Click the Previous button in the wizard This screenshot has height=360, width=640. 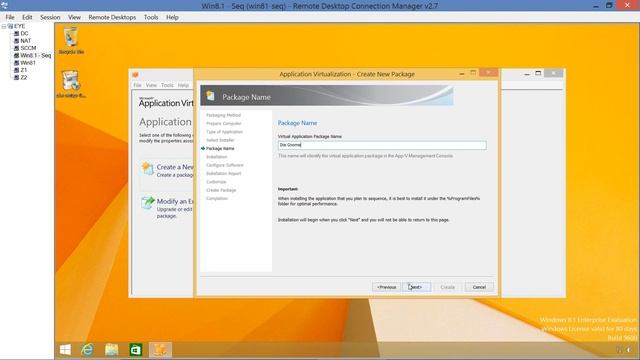[387, 287]
